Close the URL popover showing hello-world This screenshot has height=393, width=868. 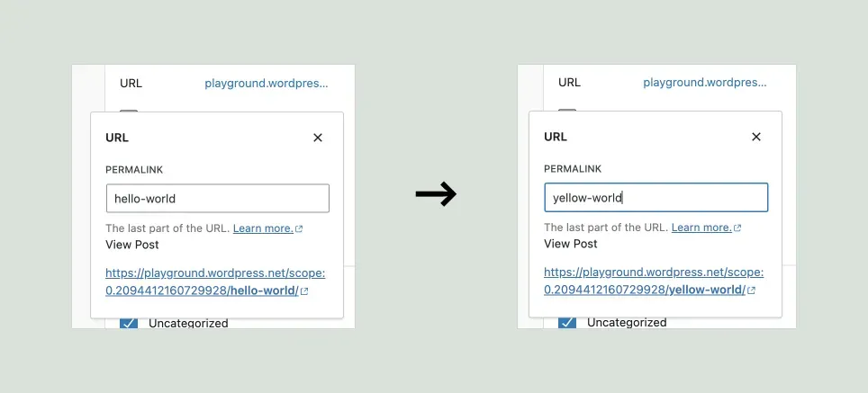317,138
